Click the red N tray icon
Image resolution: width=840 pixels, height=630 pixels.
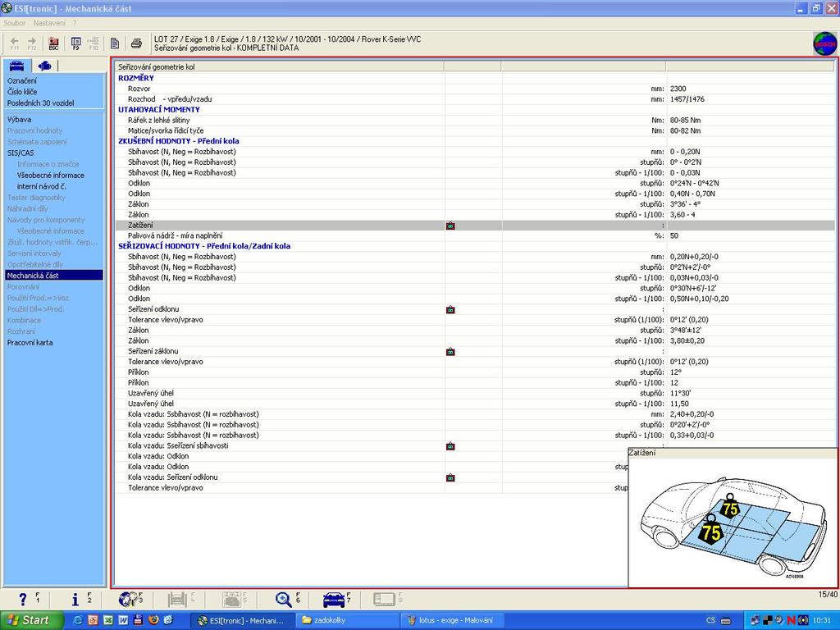pos(792,620)
